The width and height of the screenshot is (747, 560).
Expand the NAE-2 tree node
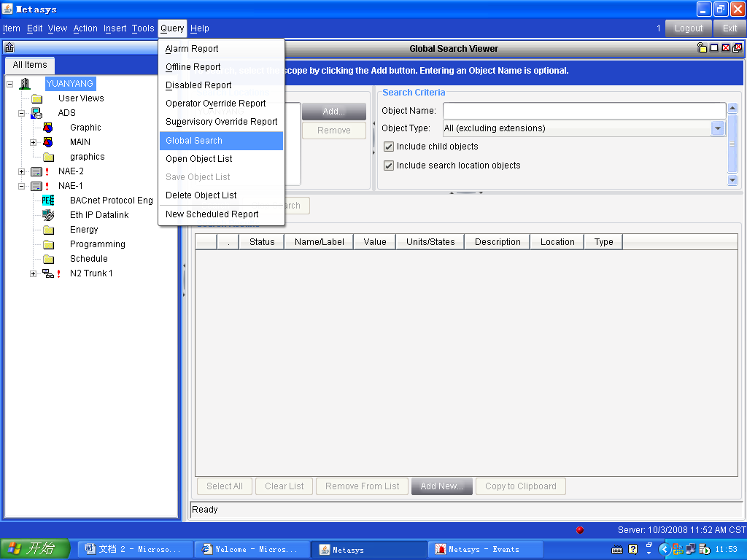tap(22, 171)
